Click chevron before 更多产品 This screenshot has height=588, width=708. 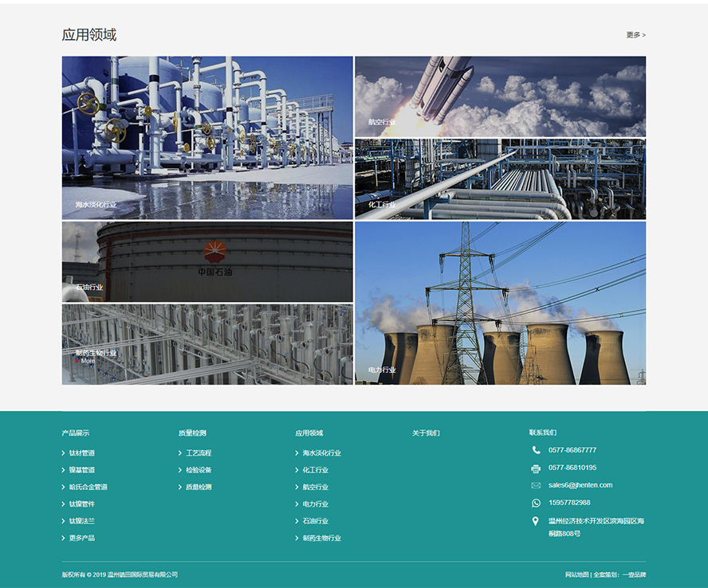[63, 538]
